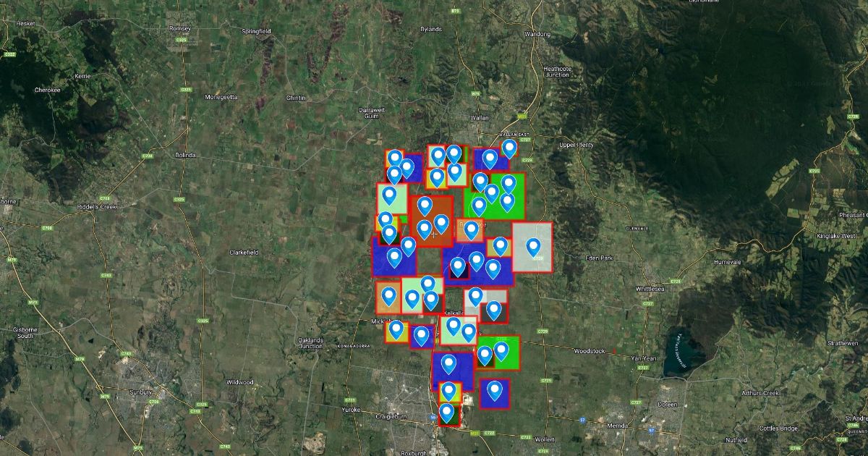
Task: Click the pin in the yellow square below Mickleham
Action: 396,329
